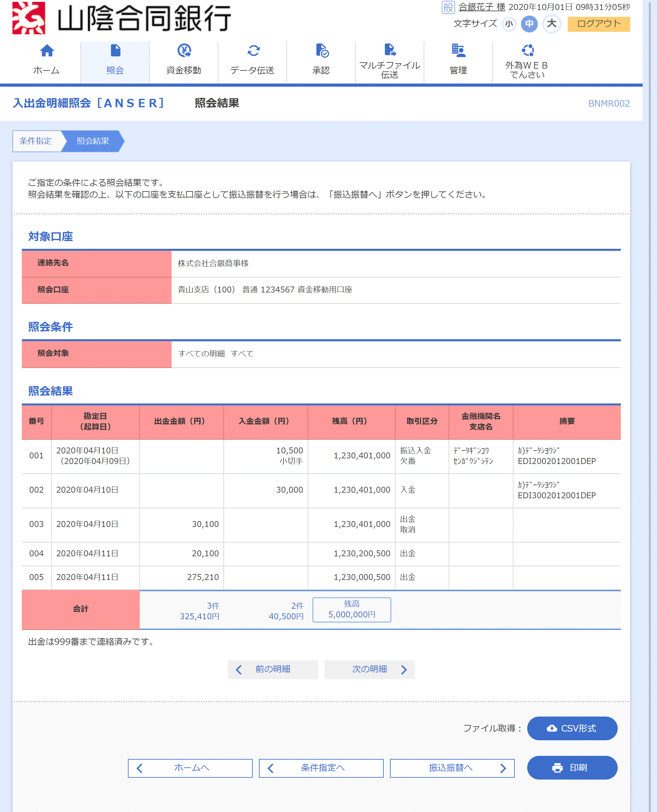Click left chevron on 前の明細
This screenshot has width=657, height=812.
pyautogui.click(x=239, y=669)
